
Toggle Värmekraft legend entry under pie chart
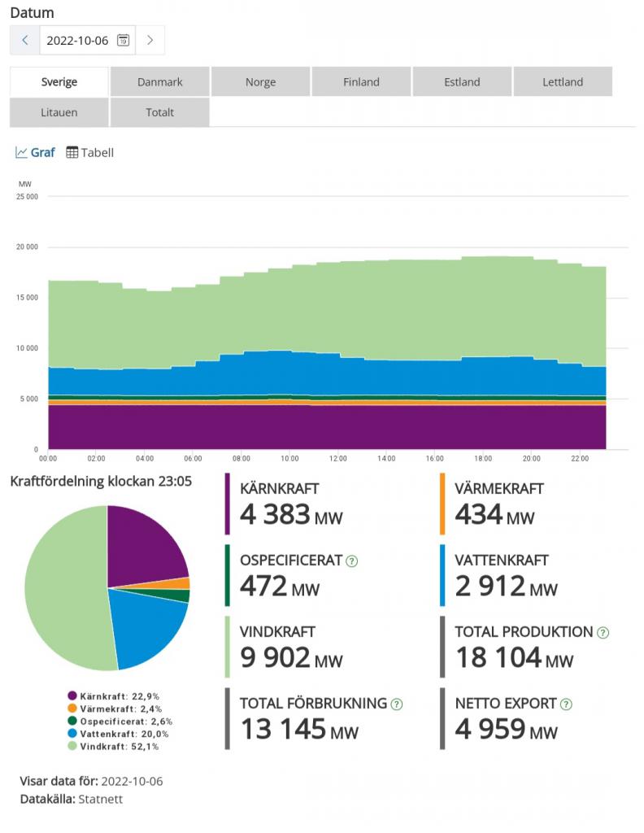(115, 709)
